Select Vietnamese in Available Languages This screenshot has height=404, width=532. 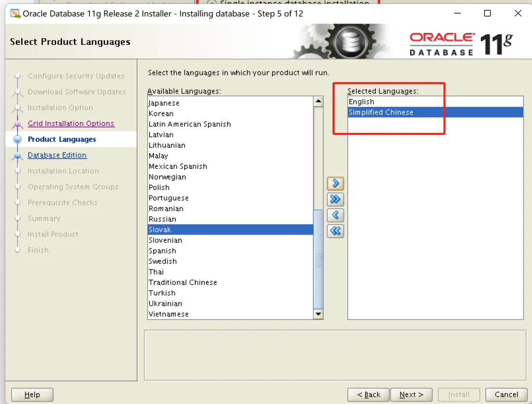point(231,314)
